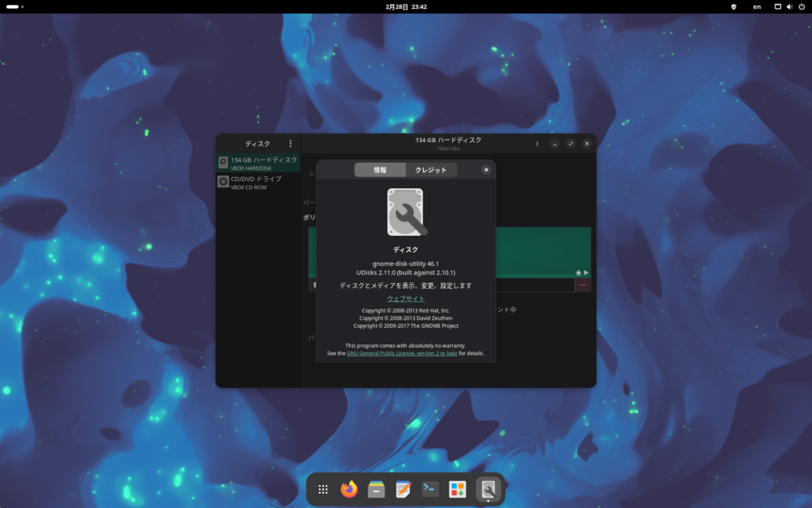Open the Disks application menu (three dots)
This screenshot has height=508, width=812.
click(x=290, y=144)
